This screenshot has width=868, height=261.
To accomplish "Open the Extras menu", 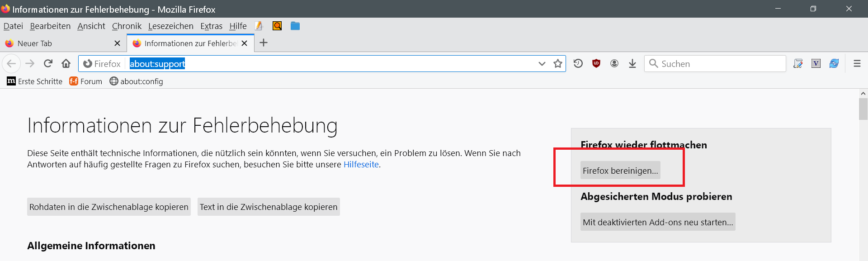I will pyautogui.click(x=211, y=26).
